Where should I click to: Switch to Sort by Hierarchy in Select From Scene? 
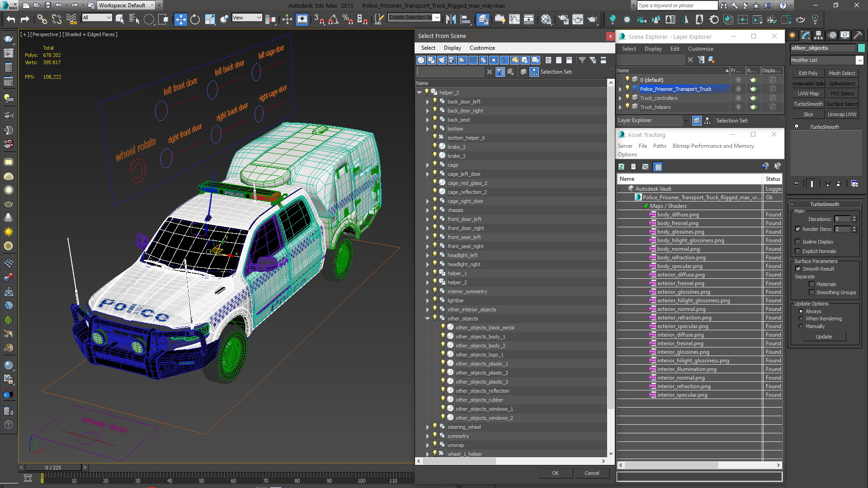point(534,72)
